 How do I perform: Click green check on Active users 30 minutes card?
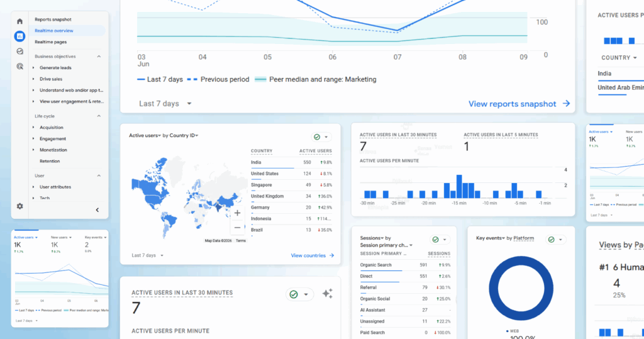pos(294,294)
